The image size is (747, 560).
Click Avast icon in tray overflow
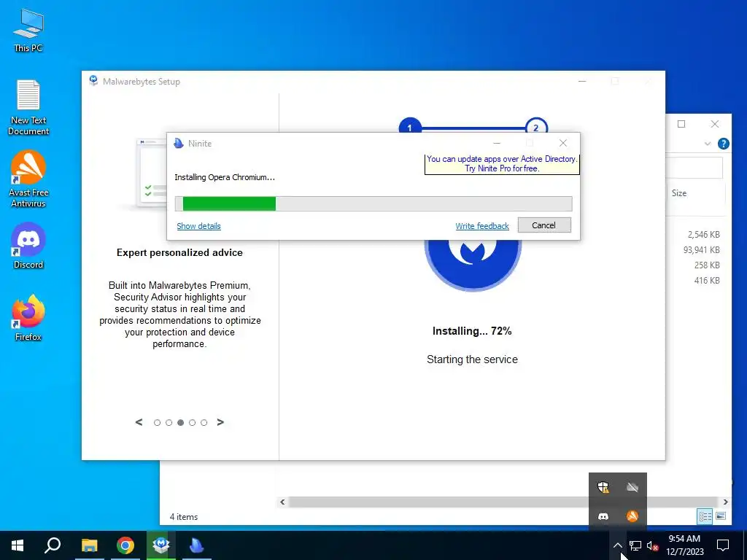pyautogui.click(x=632, y=516)
